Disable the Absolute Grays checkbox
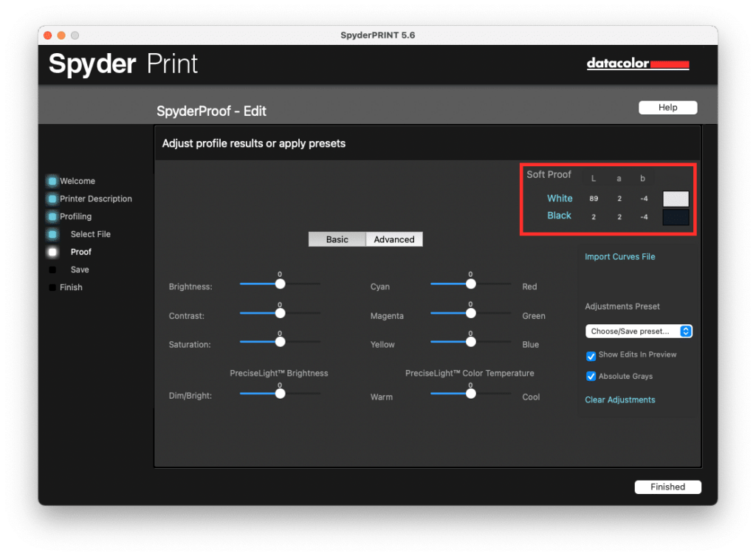The height and width of the screenshot is (556, 756). coord(591,376)
